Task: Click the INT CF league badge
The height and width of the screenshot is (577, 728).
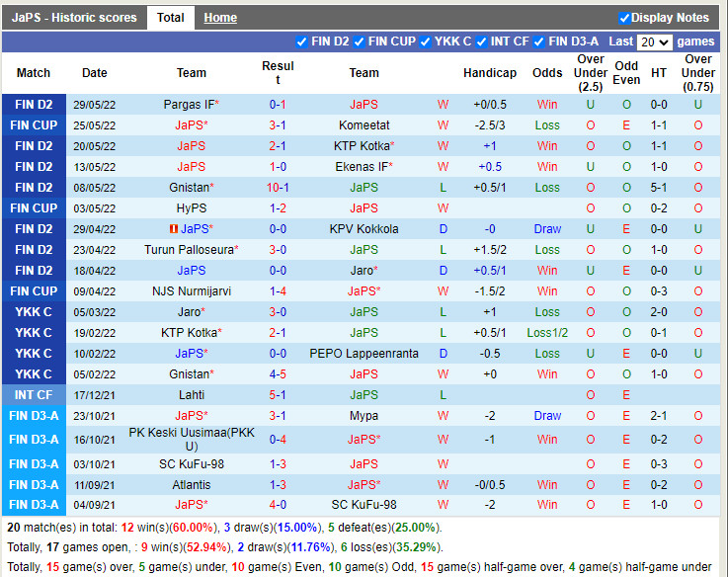Action: [x=34, y=395]
